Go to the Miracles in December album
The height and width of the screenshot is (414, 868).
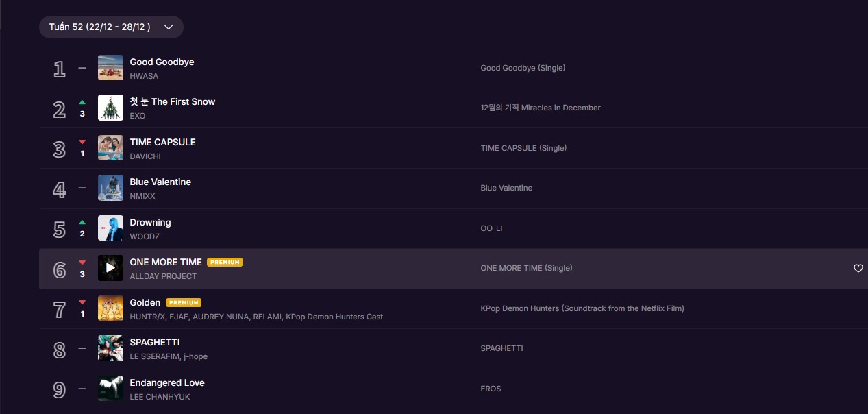point(540,108)
